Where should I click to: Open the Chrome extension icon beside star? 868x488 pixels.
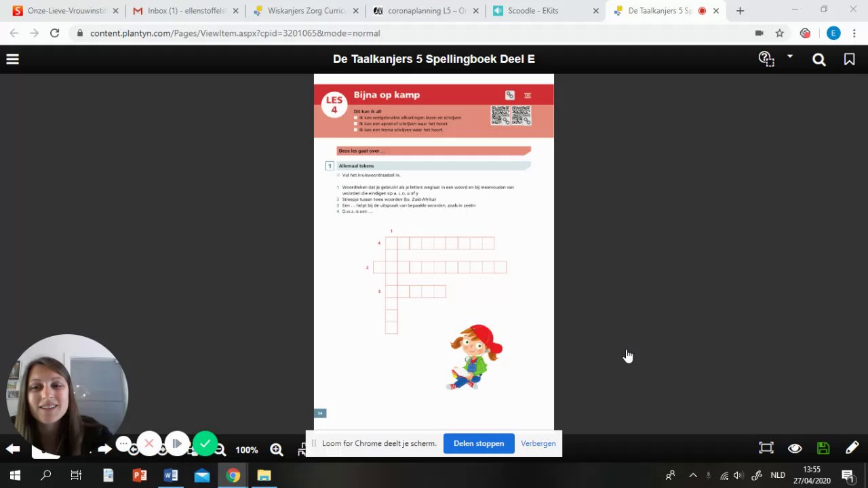point(805,33)
